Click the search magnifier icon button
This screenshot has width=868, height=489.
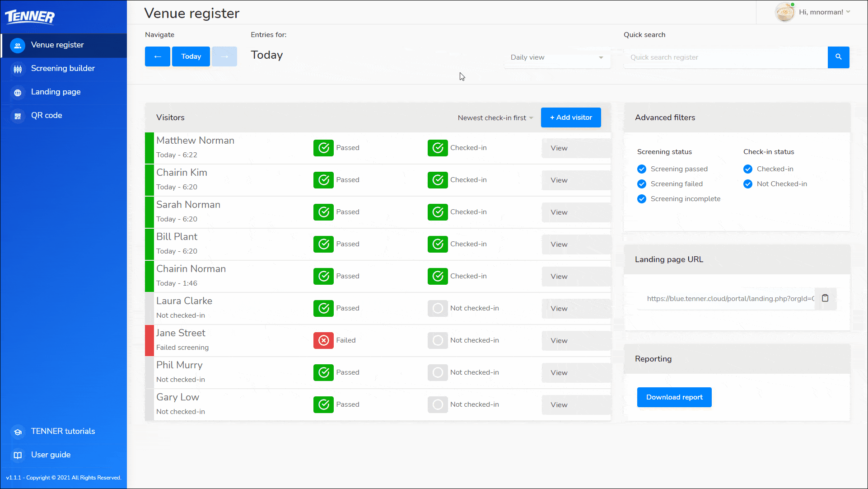pos(838,57)
